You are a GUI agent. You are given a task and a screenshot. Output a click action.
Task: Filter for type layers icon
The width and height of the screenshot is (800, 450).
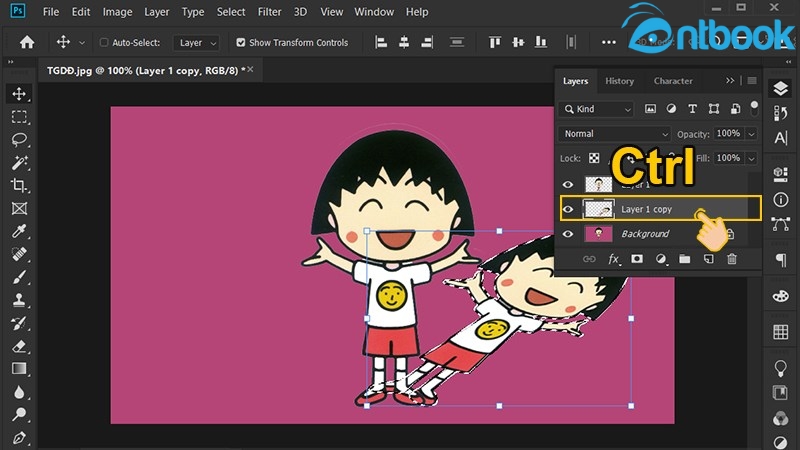pos(692,109)
